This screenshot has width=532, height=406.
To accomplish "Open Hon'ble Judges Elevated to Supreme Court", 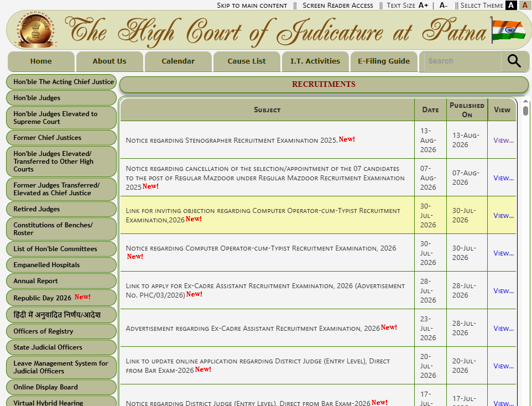I will (61, 118).
